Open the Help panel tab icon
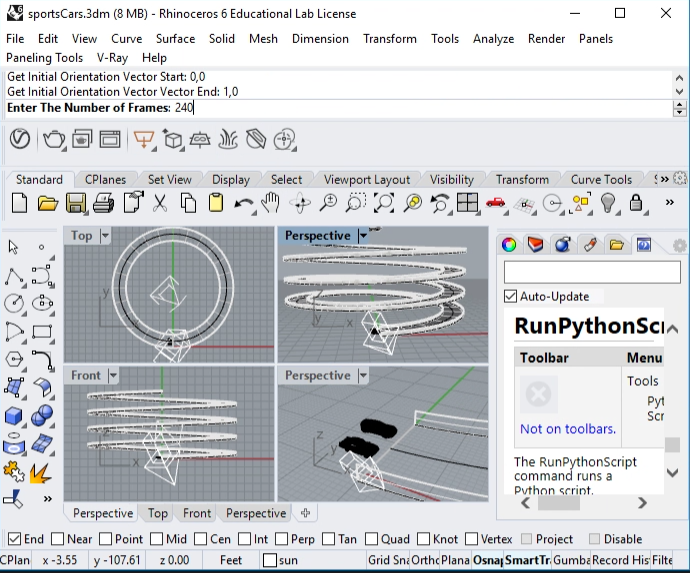Screen dimensions: 690x573 [x=644, y=245]
